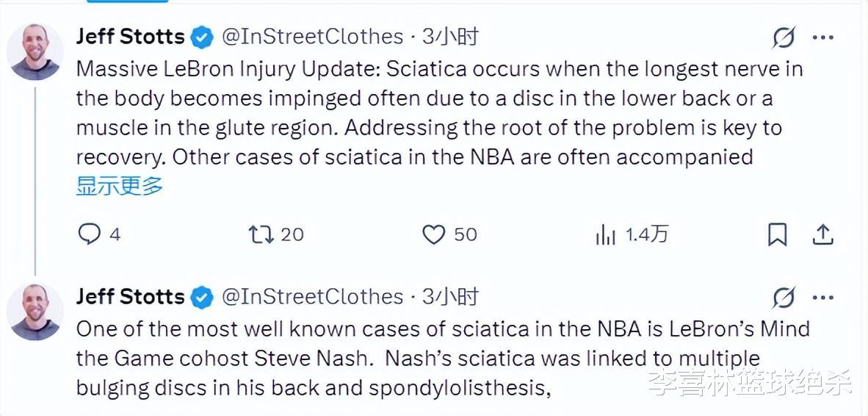Expand first tweet with 显示更多
Viewport: 868px width, 416px height.
tap(120, 186)
